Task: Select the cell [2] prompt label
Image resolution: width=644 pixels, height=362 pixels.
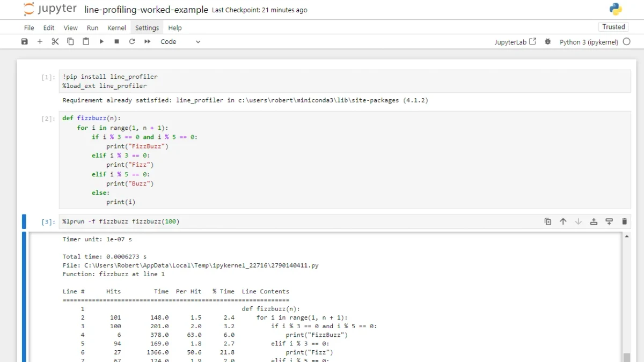Action: 48,119
